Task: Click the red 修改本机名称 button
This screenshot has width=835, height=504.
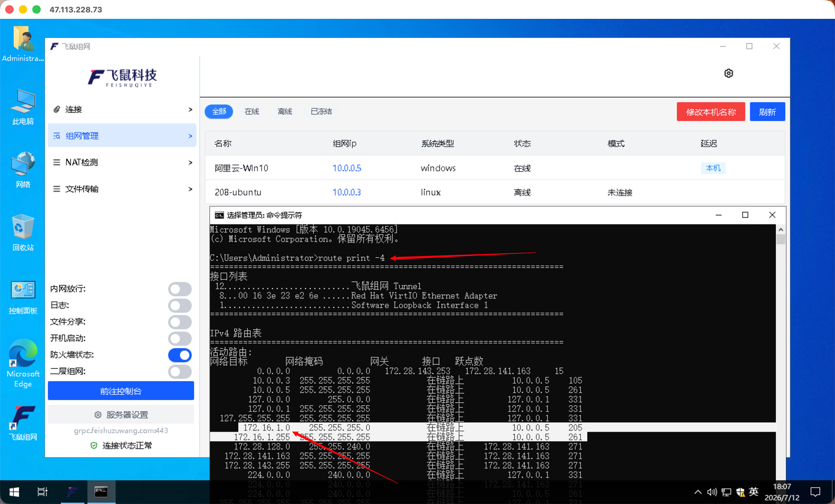Action: [x=711, y=112]
